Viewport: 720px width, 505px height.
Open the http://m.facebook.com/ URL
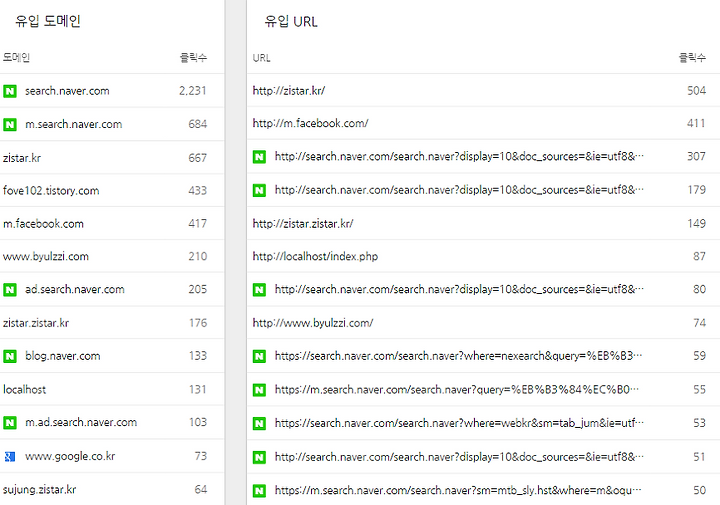(310, 123)
